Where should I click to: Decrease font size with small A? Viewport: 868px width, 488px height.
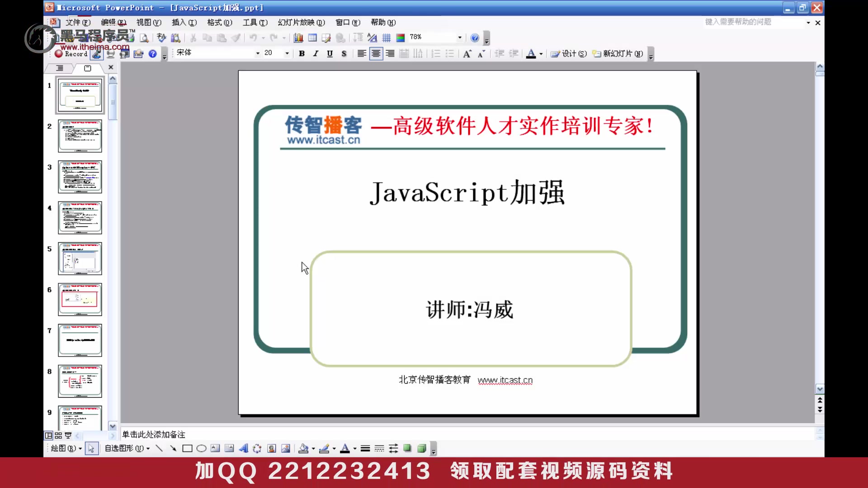tap(481, 54)
